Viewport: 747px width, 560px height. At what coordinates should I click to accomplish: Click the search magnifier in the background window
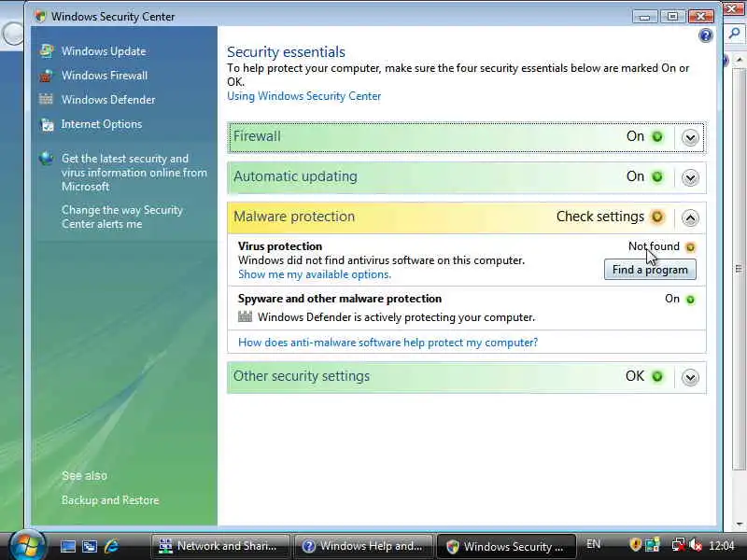pos(734,34)
